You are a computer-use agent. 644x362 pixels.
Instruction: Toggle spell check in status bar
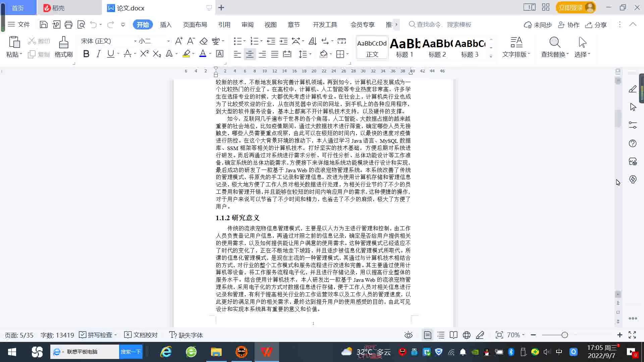point(98,335)
